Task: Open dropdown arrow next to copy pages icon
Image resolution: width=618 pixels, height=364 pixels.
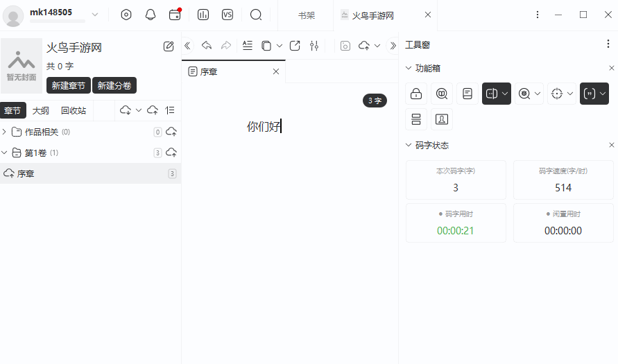Action: click(x=280, y=46)
